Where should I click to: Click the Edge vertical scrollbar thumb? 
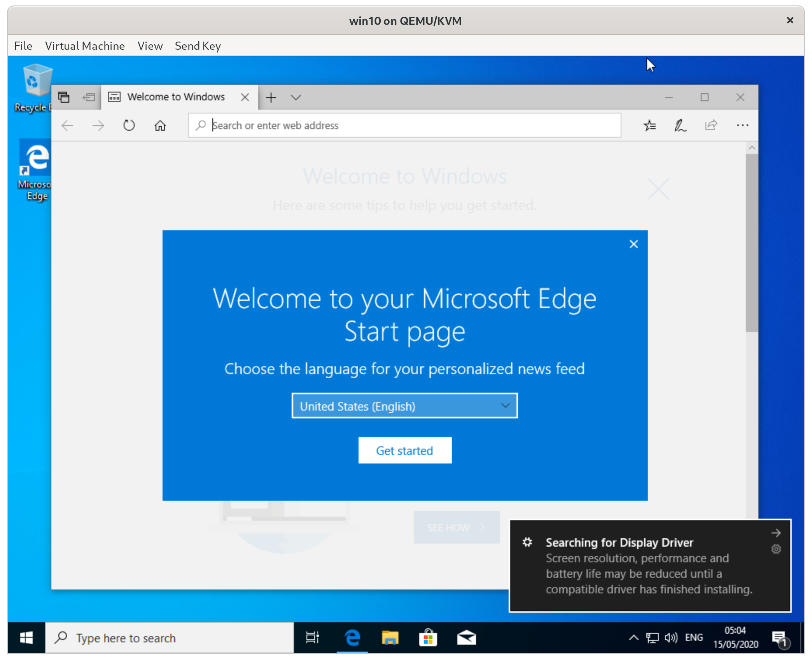(752, 243)
